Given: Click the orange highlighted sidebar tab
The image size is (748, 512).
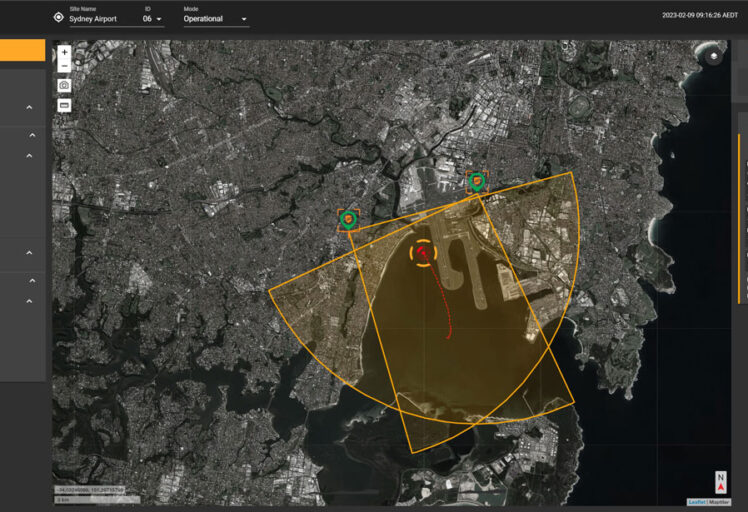Looking at the screenshot, I should click(22, 51).
